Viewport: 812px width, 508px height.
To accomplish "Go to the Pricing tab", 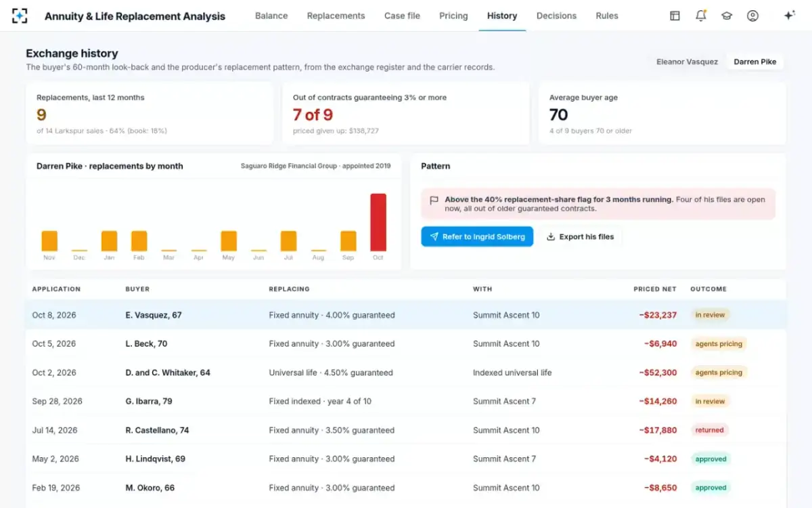I will pyautogui.click(x=453, y=16).
